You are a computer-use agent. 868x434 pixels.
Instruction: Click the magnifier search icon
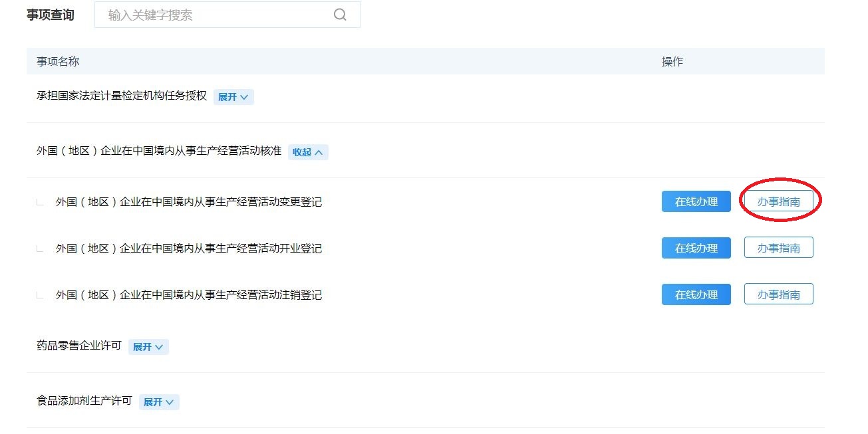340,15
